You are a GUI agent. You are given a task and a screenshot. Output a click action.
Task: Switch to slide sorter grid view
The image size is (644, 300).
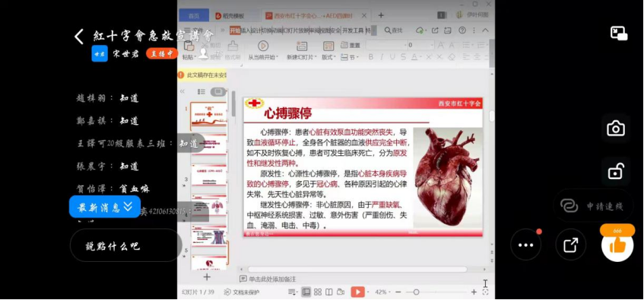click(318, 292)
